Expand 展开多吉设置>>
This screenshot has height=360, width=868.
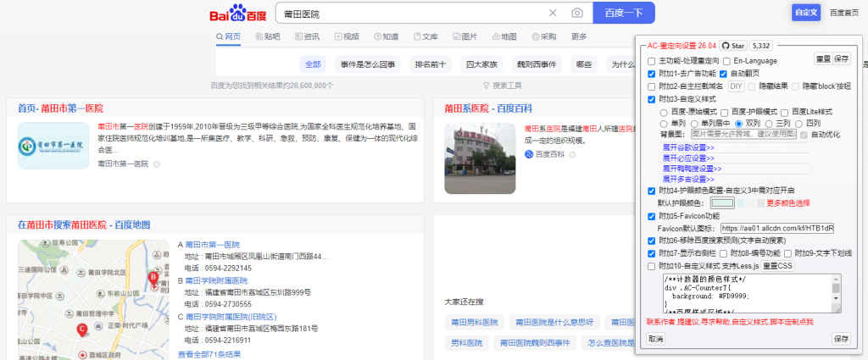coord(688,180)
